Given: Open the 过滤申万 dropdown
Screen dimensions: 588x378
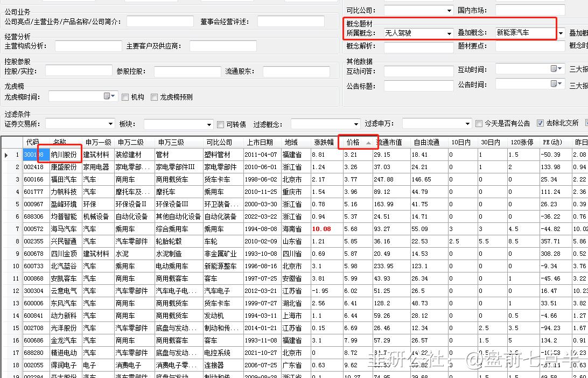Looking at the screenshot, I should coord(467,124).
